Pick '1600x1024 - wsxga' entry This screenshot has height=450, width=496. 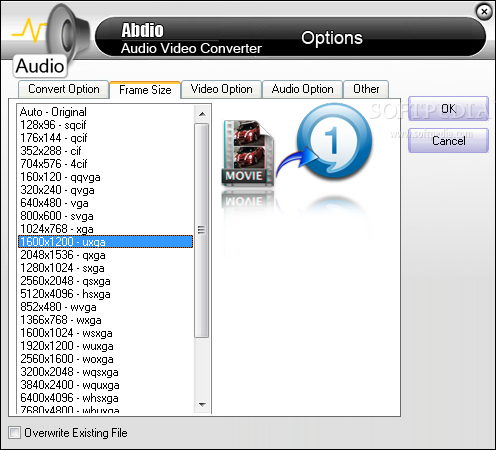click(105, 333)
